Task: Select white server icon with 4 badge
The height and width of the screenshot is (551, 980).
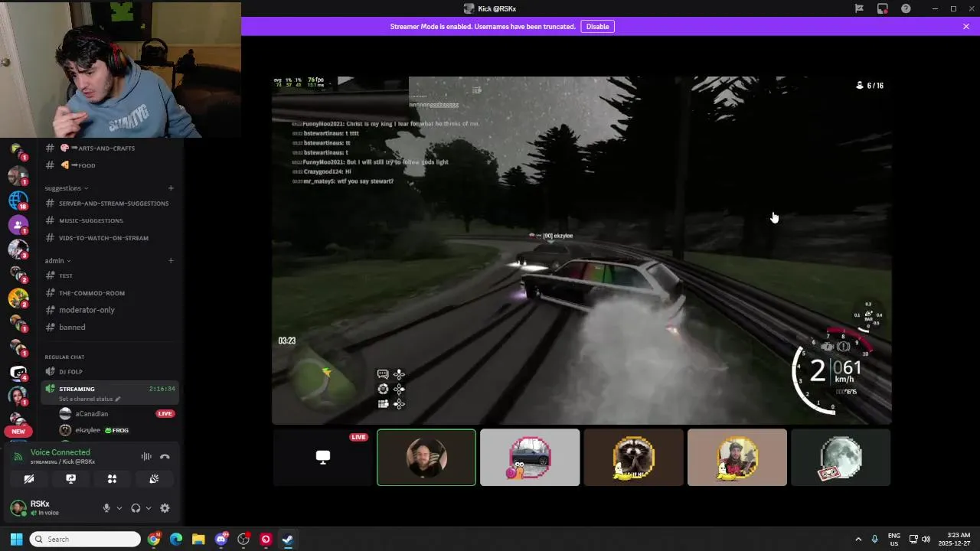Action: click(18, 372)
